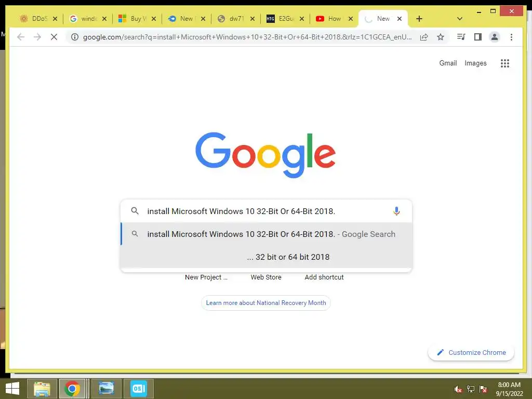The height and width of the screenshot is (399, 532).
Task: View site information icon in the address bar
Action: tap(75, 37)
